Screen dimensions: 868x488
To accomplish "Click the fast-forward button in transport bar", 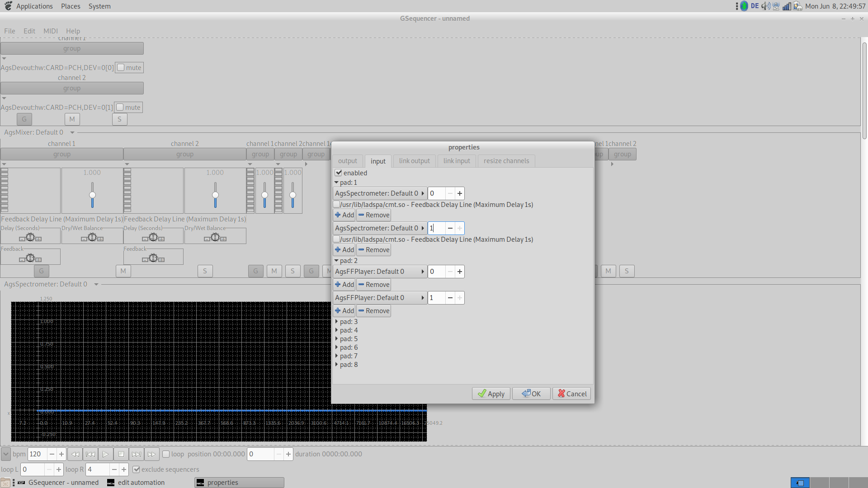I will (x=151, y=454).
